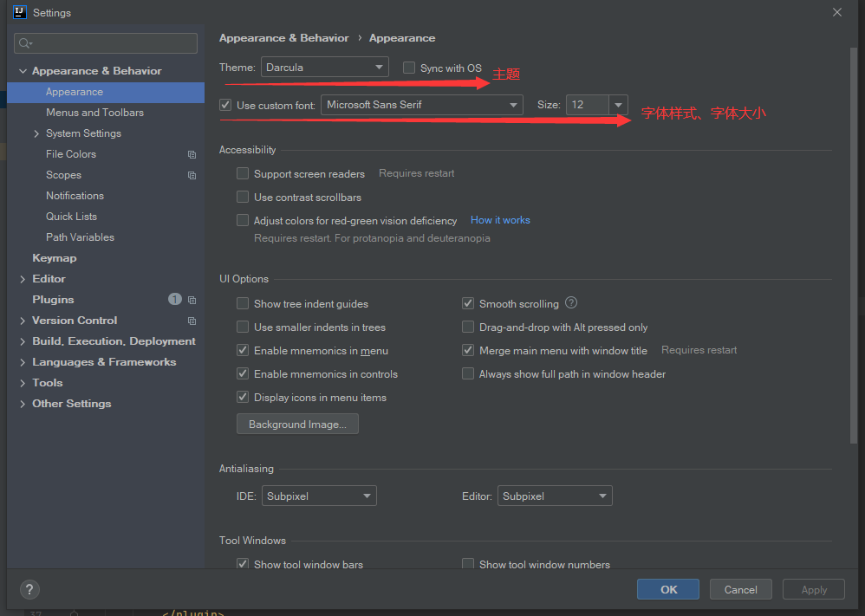Click the settings search input field
The image size is (865, 616).
click(x=106, y=43)
